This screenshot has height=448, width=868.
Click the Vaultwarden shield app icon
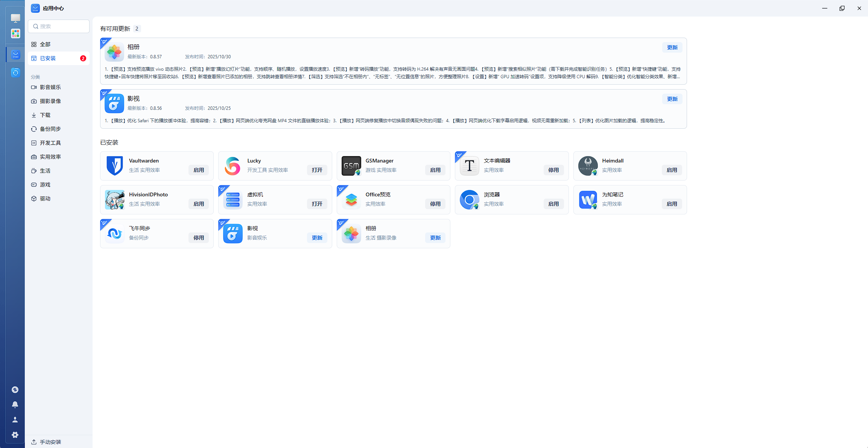point(114,166)
